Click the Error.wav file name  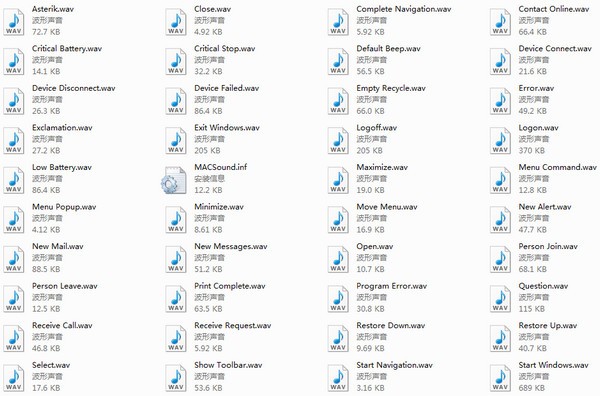[536, 88]
